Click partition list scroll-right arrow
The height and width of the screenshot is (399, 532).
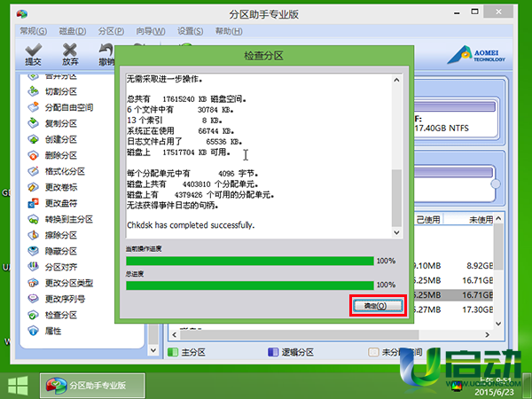(487, 335)
